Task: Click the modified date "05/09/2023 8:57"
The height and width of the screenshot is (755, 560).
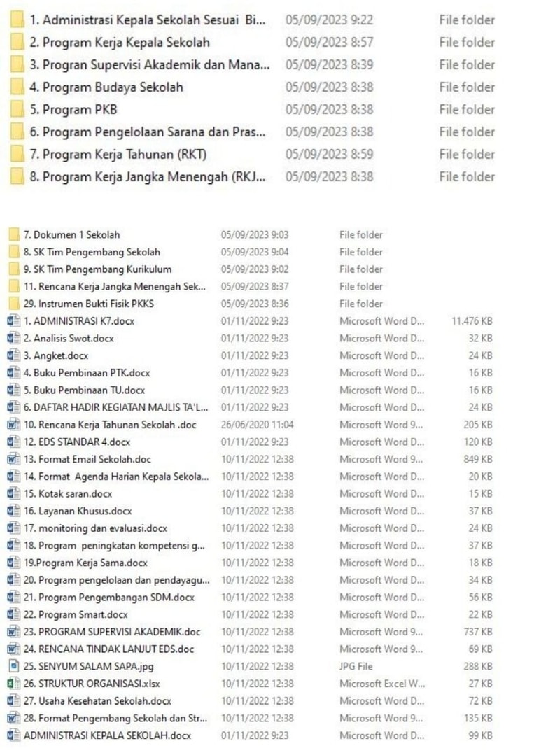Action: pos(330,43)
